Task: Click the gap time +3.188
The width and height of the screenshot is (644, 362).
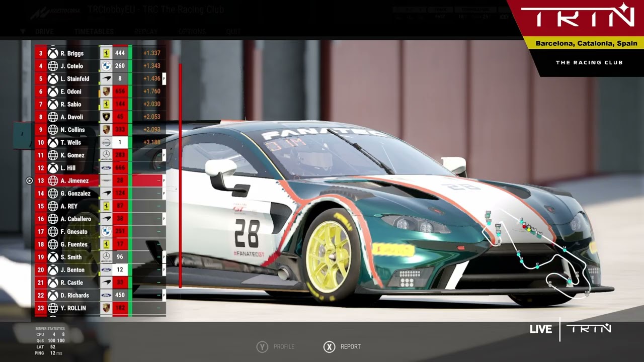Action: (152, 142)
